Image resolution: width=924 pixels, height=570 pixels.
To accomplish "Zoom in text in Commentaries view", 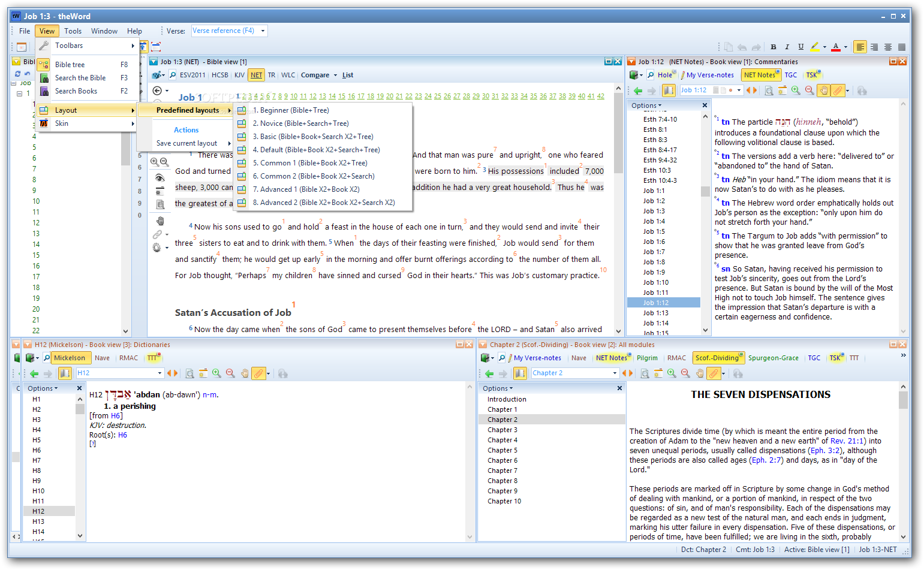I will tap(796, 91).
